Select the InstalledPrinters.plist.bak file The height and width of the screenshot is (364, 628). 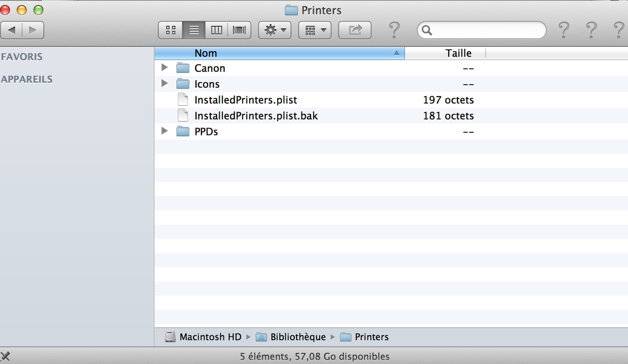click(x=256, y=116)
